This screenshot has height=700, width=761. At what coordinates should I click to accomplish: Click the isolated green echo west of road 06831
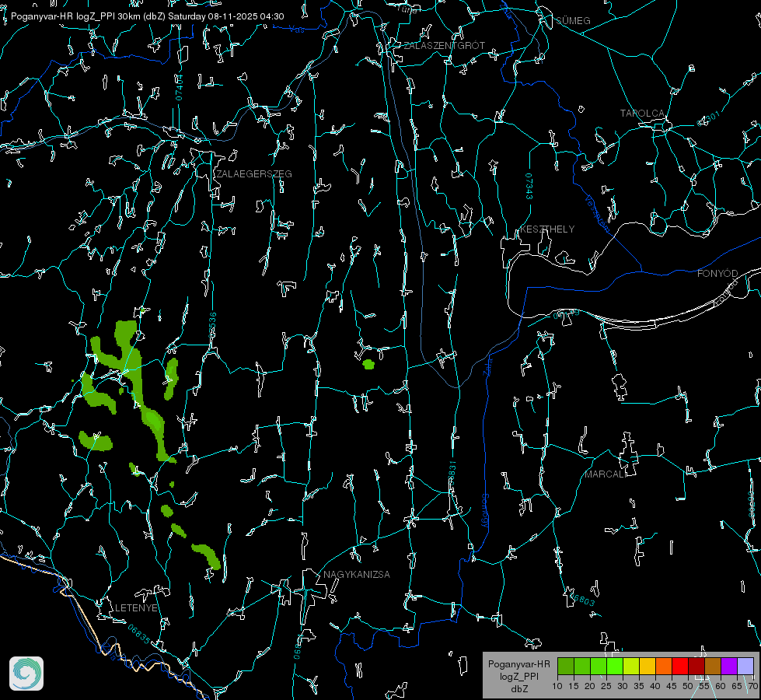pyautogui.click(x=369, y=364)
